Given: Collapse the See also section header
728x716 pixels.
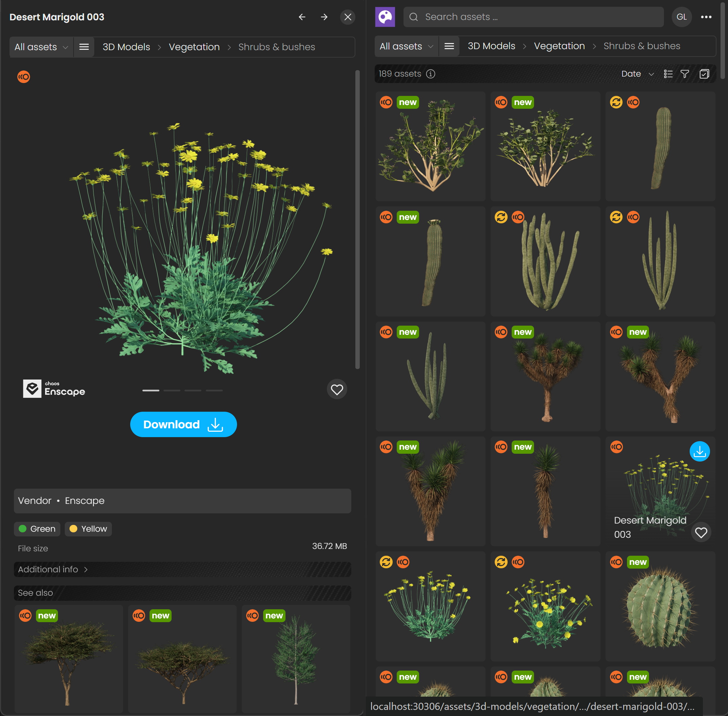Looking at the screenshot, I should [182, 593].
